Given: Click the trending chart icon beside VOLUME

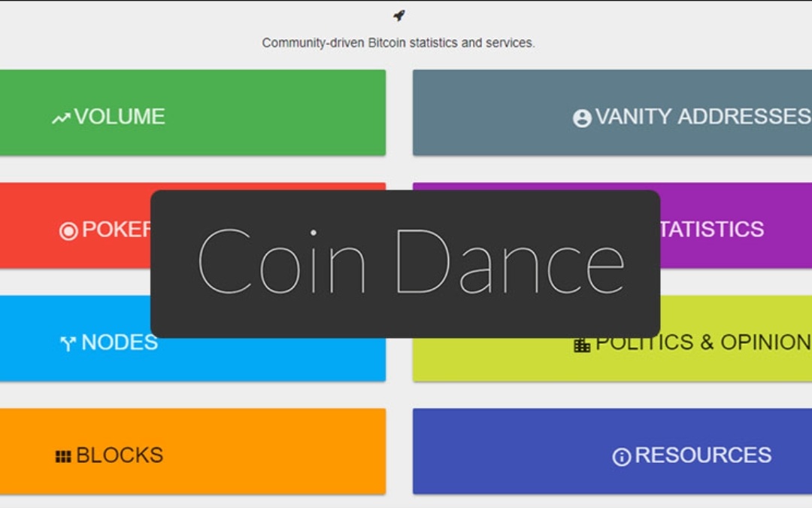Looking at the screenshot, I should [x=61, y=118].
